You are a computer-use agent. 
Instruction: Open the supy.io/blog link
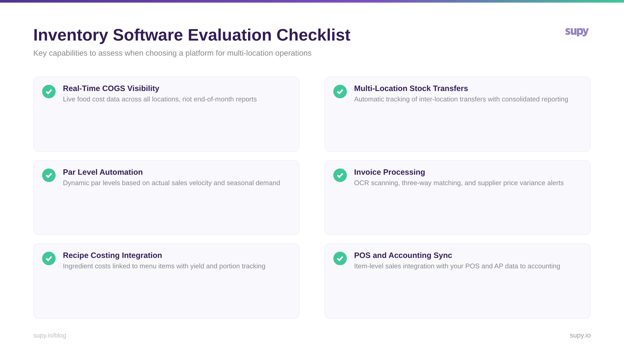[50, 335]
